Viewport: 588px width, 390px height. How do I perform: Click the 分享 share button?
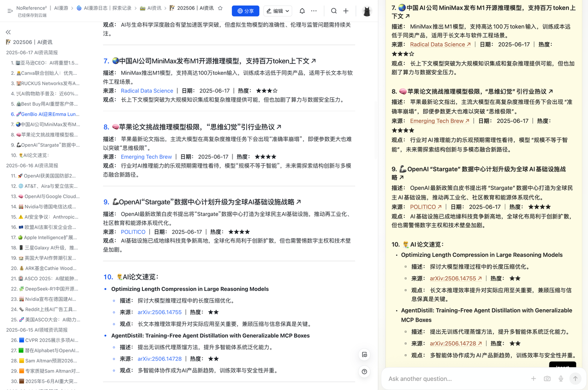pos(245,11)
